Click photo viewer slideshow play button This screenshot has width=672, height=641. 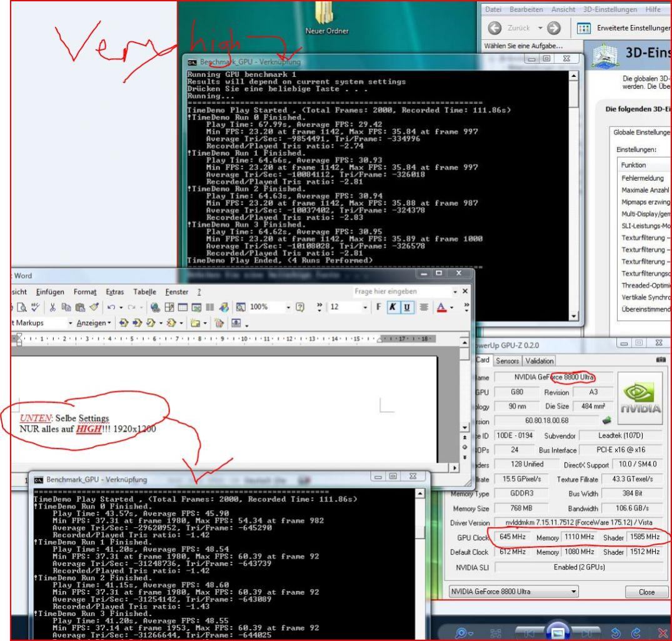coord(557,632)
